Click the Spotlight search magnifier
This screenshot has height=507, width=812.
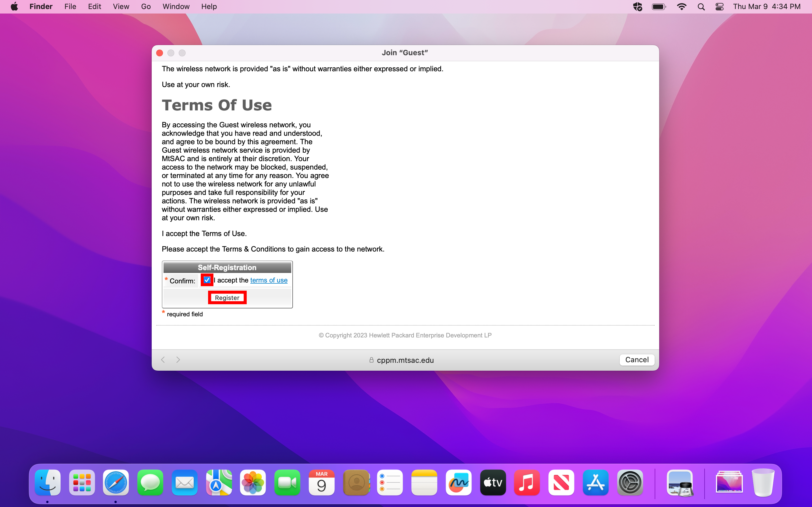[x=701, y=7]
